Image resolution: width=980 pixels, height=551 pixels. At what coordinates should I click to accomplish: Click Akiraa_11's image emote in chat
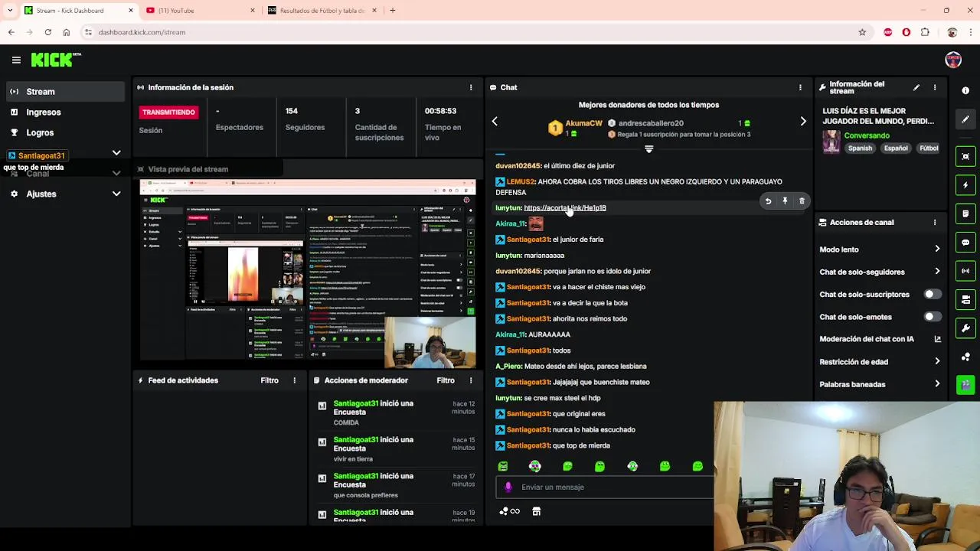[536, 223]
